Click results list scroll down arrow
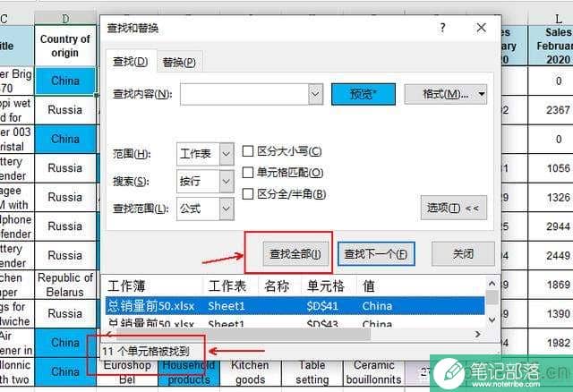Viewport: 573px width, 392px height. [492, 320]
